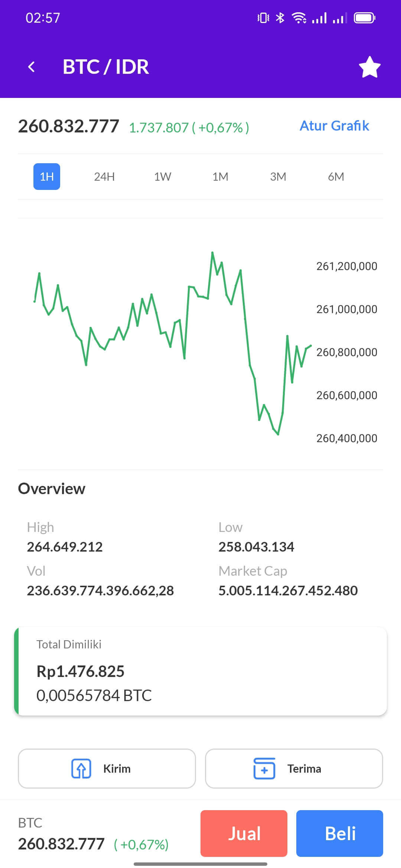Screen dimensions: 401x868
Task: Switch chart to 1W range
Action: pos(163,177)
